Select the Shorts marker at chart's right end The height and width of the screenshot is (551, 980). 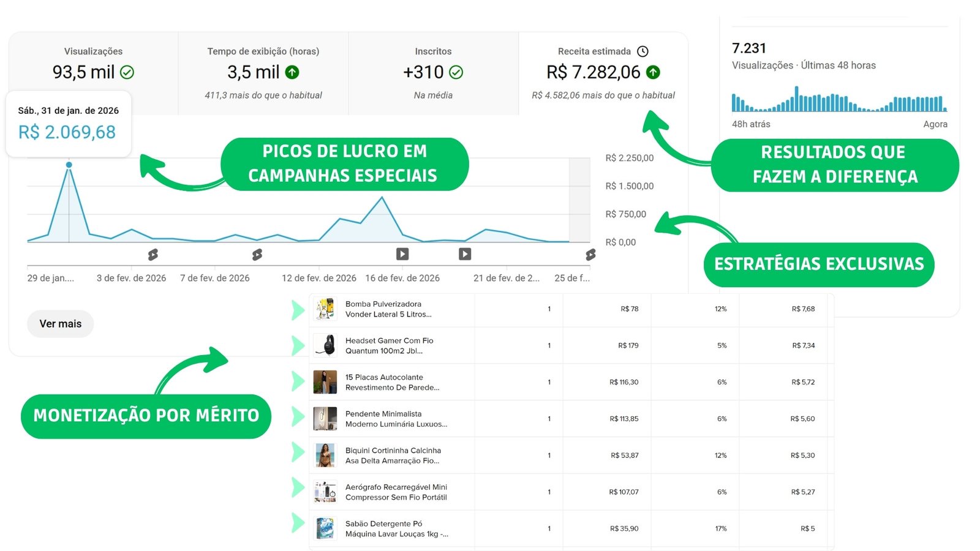pyautogui.click(x=590, y=254)
